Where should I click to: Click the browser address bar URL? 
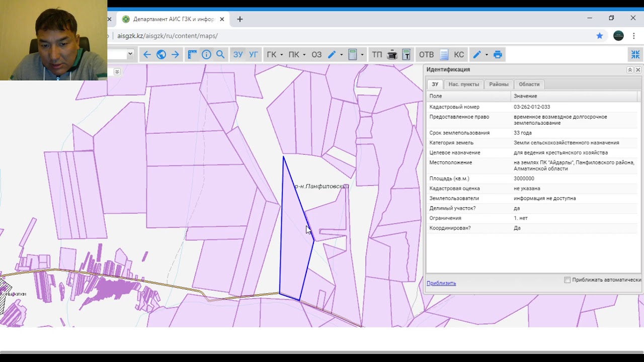168,36
